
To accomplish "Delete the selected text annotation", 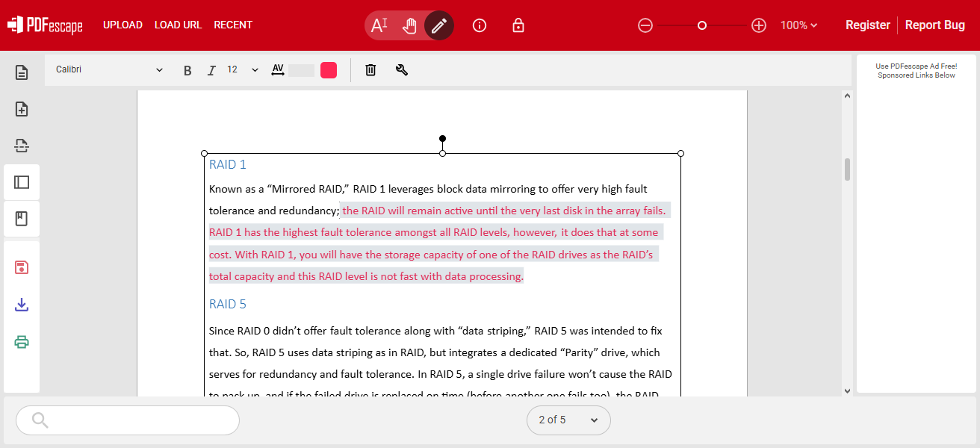I will pyautogui.click(x=370, y=69).
